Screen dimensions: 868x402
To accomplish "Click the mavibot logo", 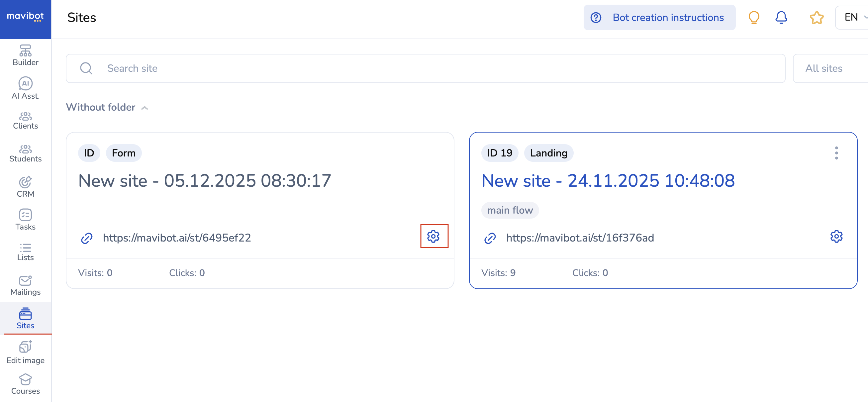I will pyautogui.click(x=25, y=17).
